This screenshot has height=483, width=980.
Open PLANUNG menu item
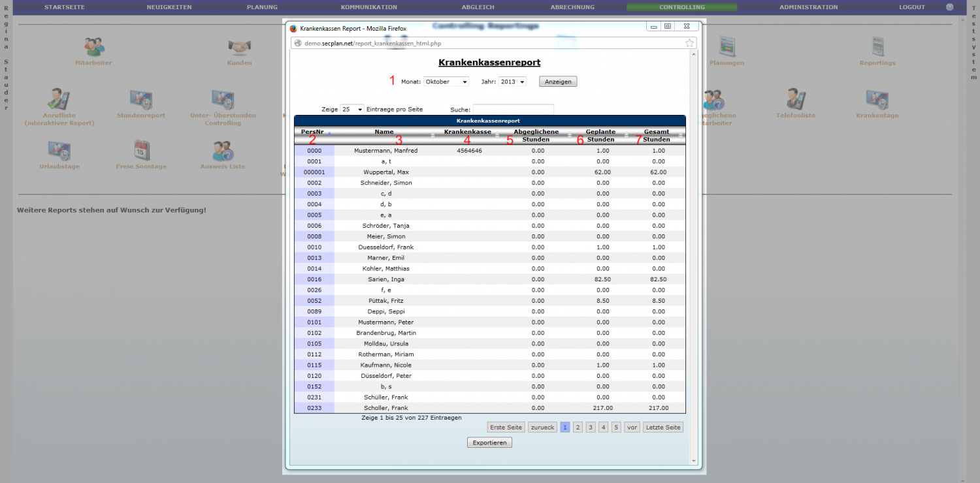coord(262,7)
